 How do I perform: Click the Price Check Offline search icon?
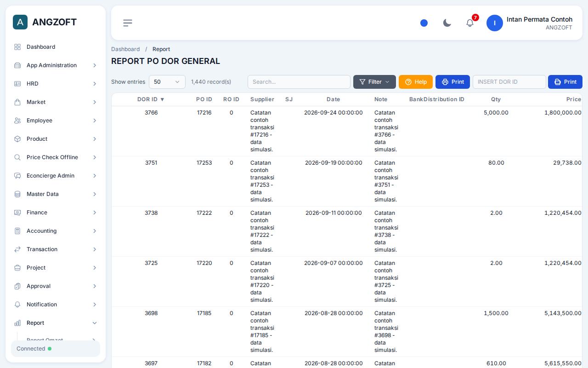(17, 157)
